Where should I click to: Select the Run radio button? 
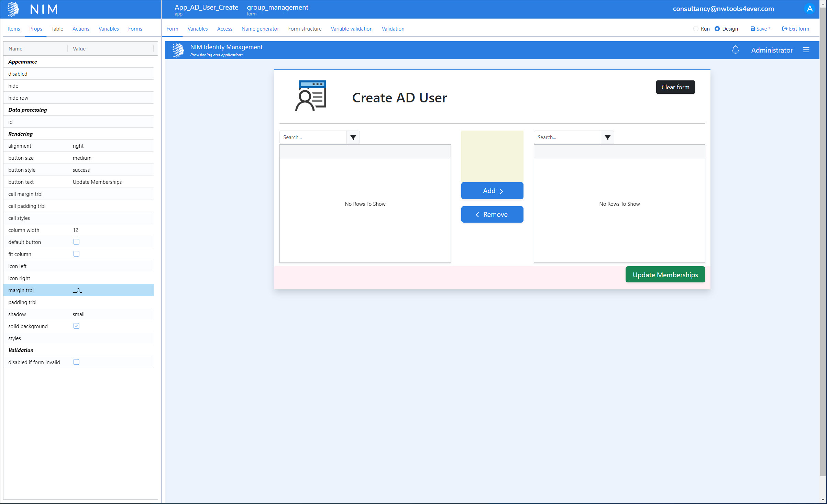(x=696, y=29)
